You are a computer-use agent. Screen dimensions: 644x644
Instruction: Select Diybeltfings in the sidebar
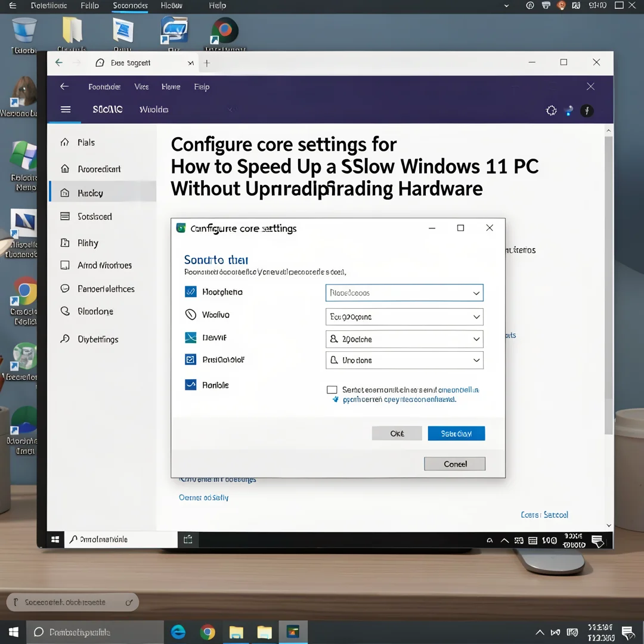coord(103,339)
